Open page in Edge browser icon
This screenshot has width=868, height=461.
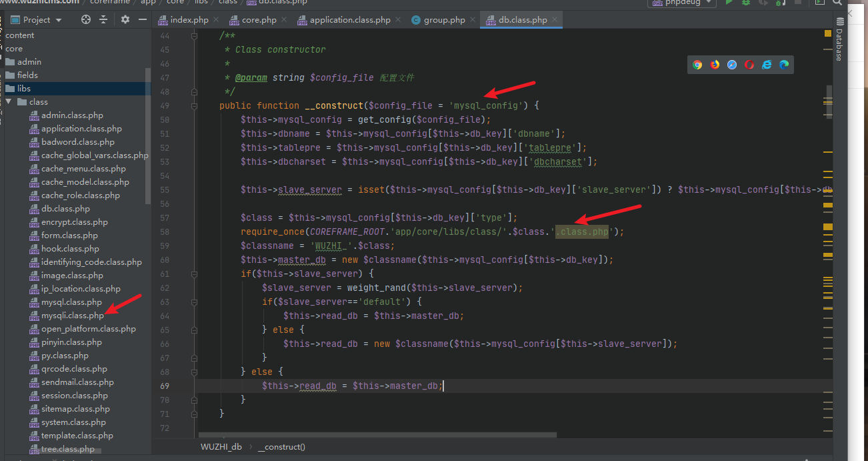click(x=784, y=65)
